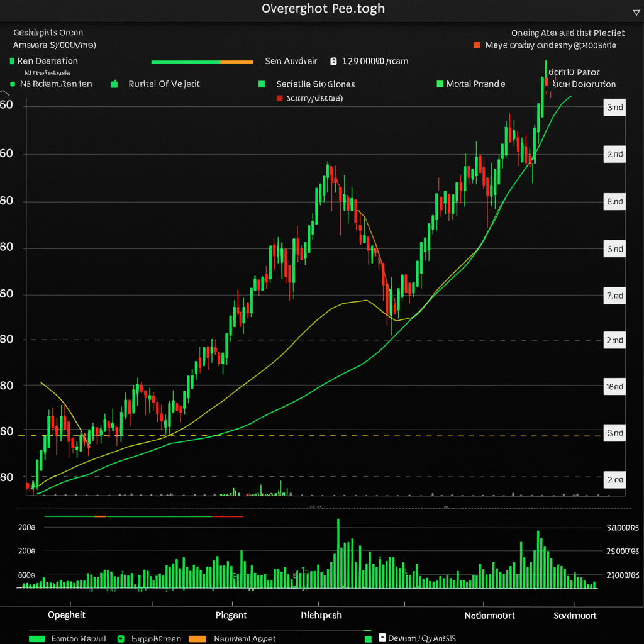Click the '3nd' price level tag
This screenshot has width=644, height=644.
(x=614, y=108)
